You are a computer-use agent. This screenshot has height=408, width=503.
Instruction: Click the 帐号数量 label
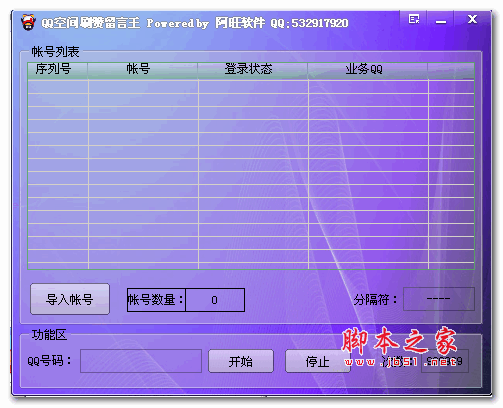[156, 300]
